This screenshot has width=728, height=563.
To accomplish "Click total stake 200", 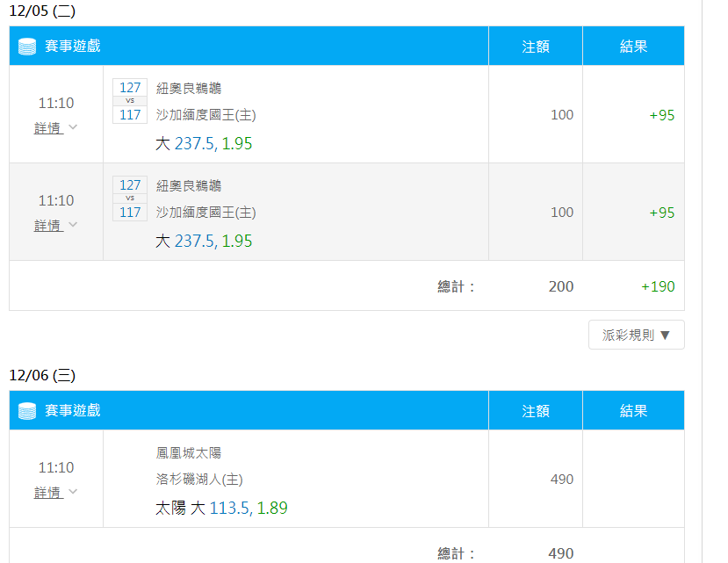I will (x=561, y=286).
